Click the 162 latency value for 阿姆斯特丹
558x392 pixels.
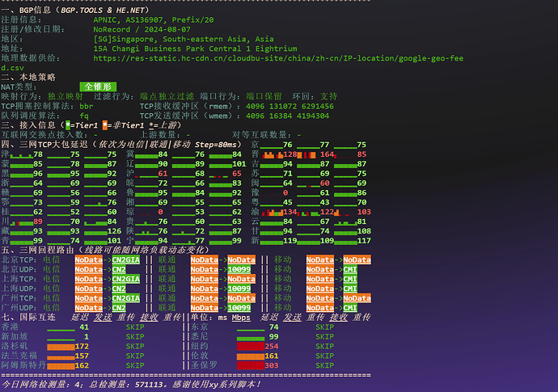pyautogui.click(x=82, y=365)
